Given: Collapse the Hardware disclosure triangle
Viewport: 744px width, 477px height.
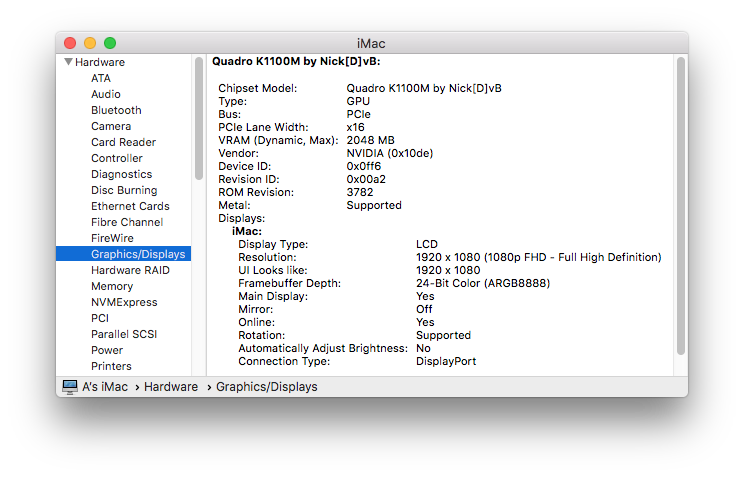Looking at the screenshot, I should click(68, 62).
